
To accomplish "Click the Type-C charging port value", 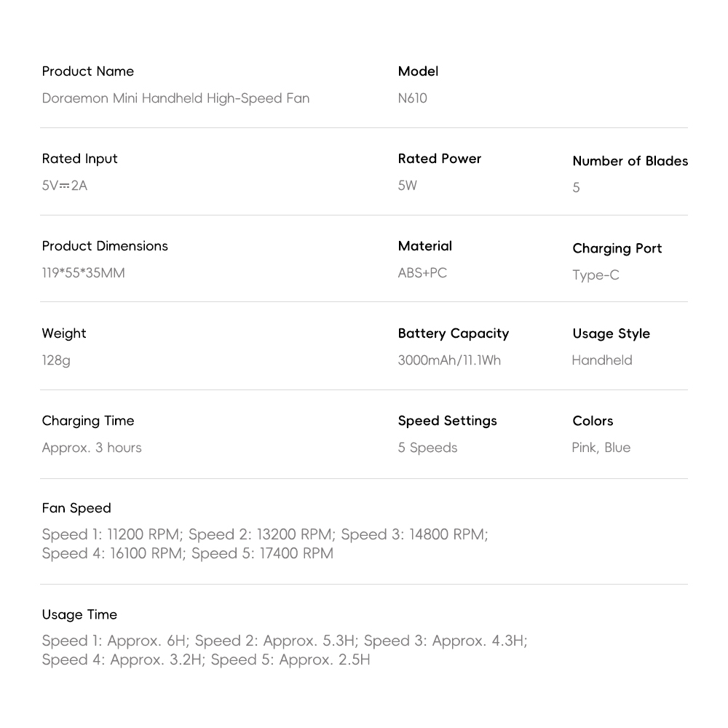I will 596,275.
